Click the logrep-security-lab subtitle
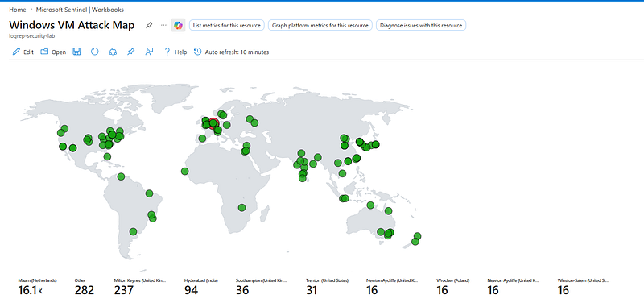This screenshot has height=303, width=644. point(32,35)
